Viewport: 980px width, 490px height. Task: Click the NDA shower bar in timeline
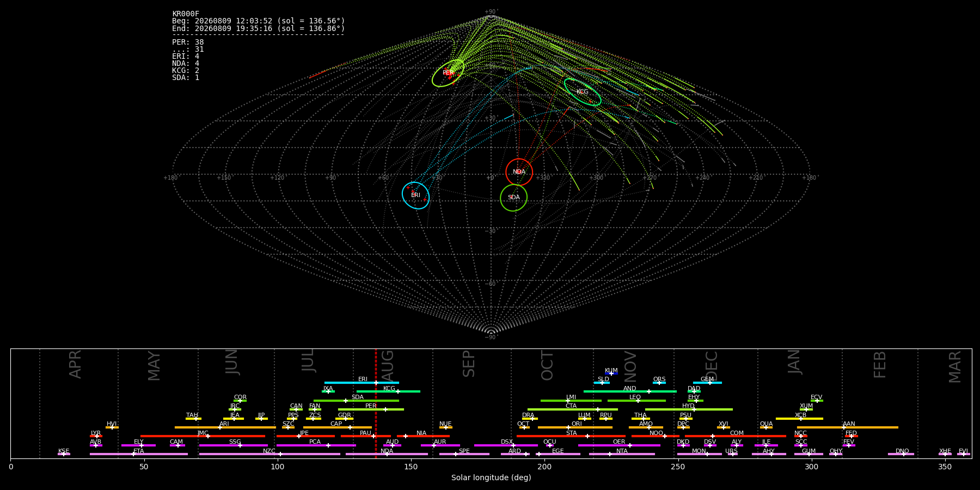click(387, 454)
